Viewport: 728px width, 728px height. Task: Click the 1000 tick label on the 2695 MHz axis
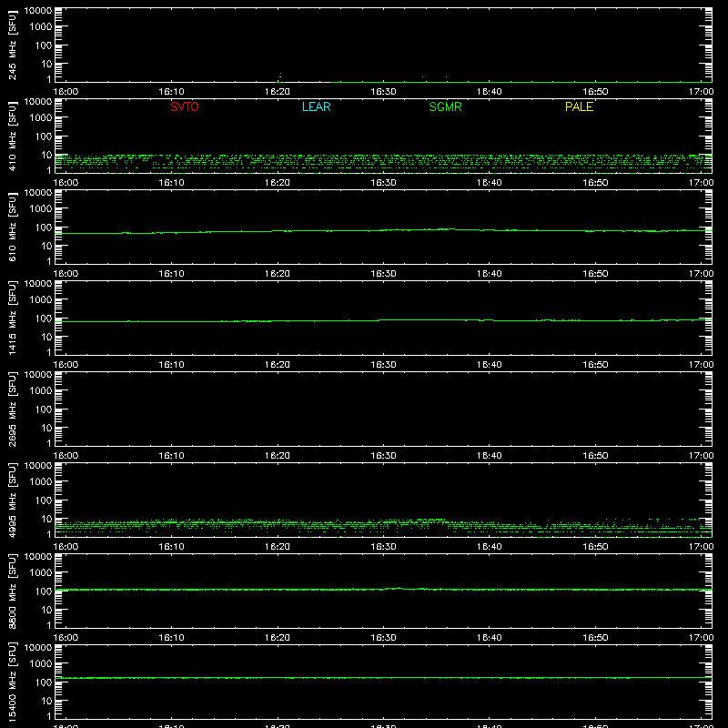41,390
